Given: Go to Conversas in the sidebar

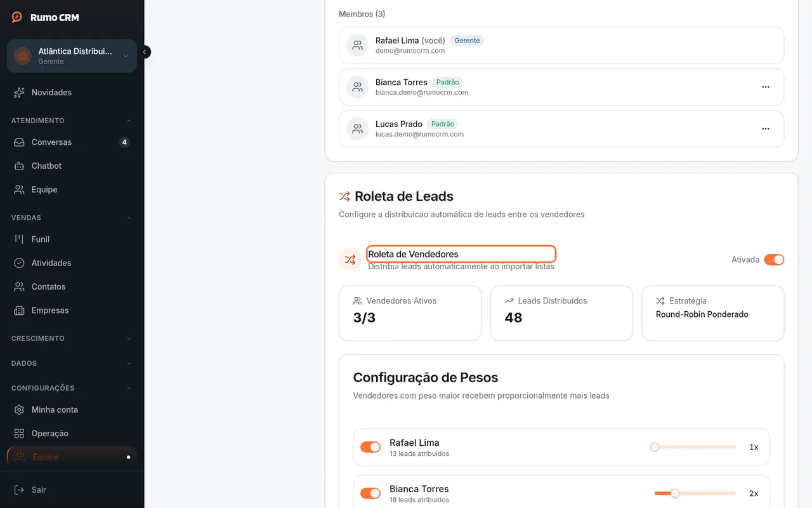Looking at the screenshot, I should click(x=72, y=142).
